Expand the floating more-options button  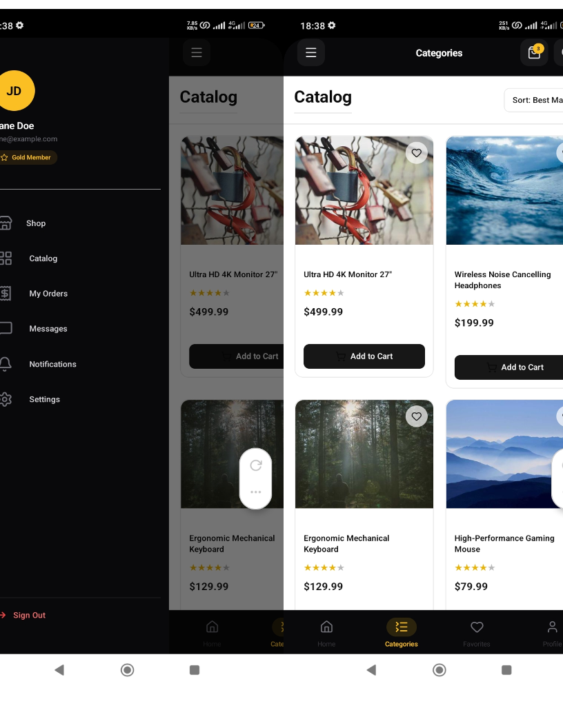pos(256,492)
